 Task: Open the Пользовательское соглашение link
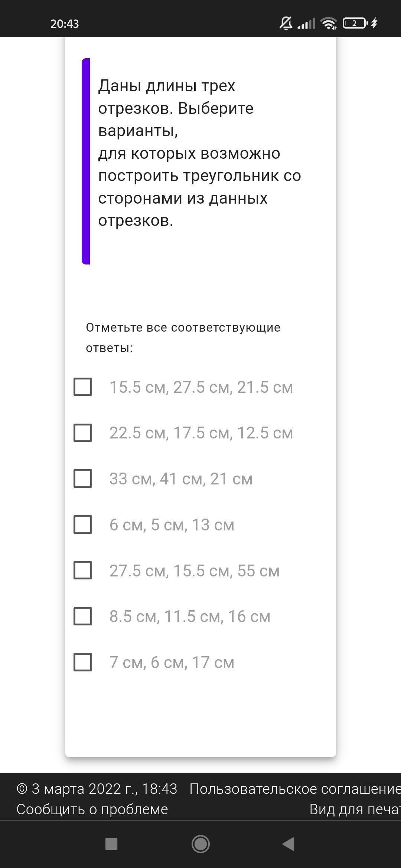tap(295, 789)
